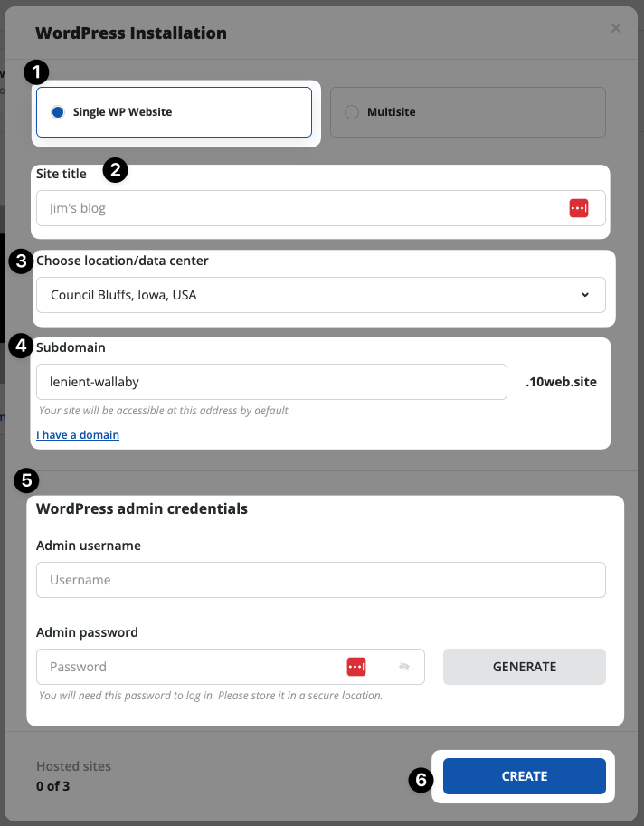Viewport: 644px width, 826px height.
Task: Click step 1 numbered marker
Action: tap(36, 72)
